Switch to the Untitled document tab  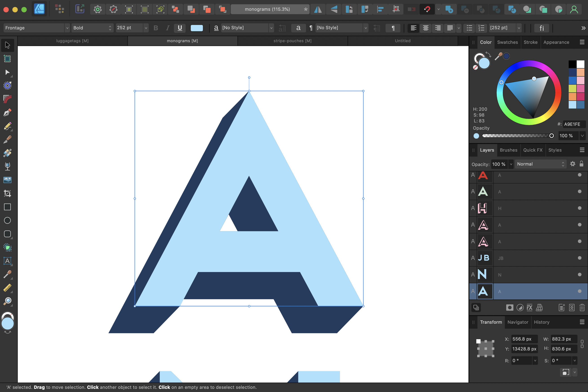click(x=402, y=41)
